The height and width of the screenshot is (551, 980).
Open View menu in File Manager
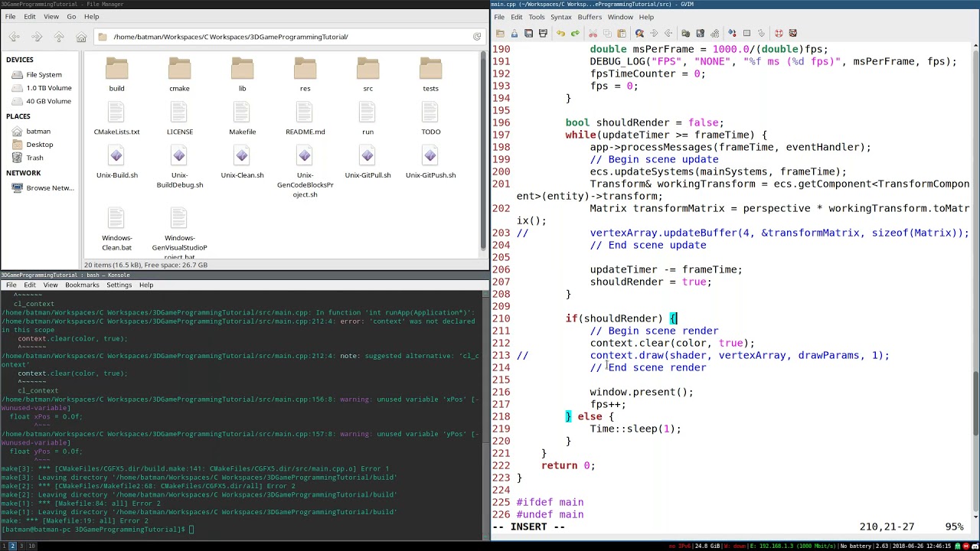pos(51,16)
